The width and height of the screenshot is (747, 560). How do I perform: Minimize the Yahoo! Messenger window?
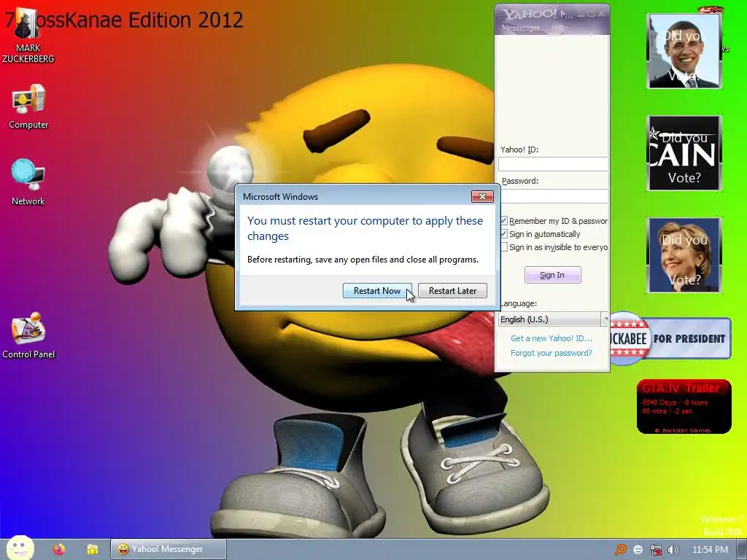click(581, 15)
